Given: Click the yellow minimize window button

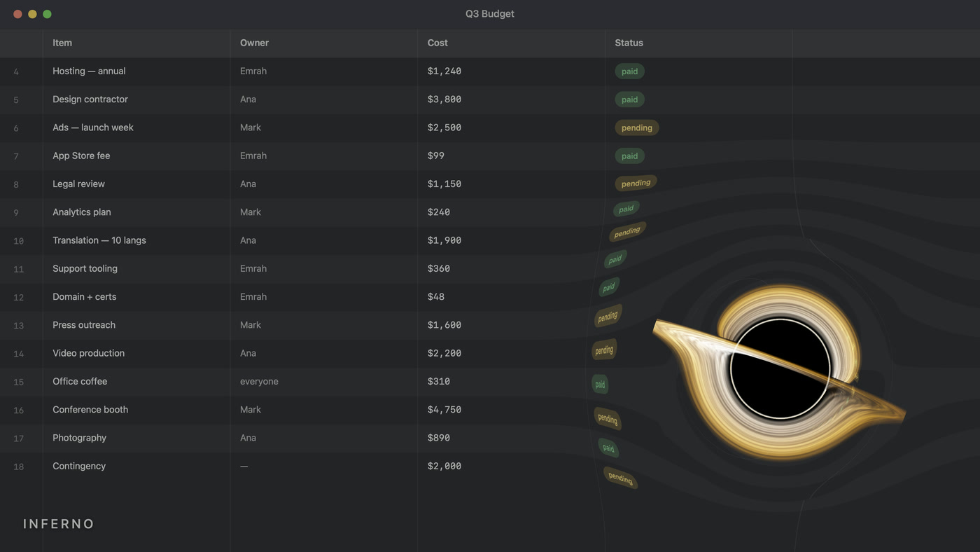Looking at the screenshot, I should (32, 14).
